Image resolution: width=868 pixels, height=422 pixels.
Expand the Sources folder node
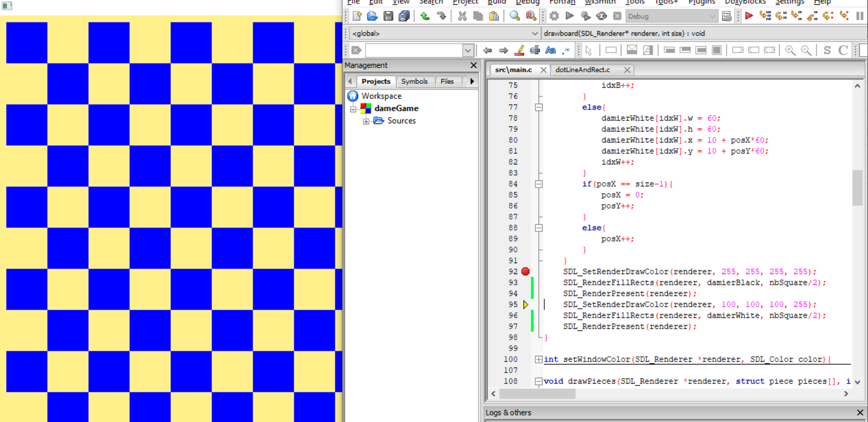point(366,121)
